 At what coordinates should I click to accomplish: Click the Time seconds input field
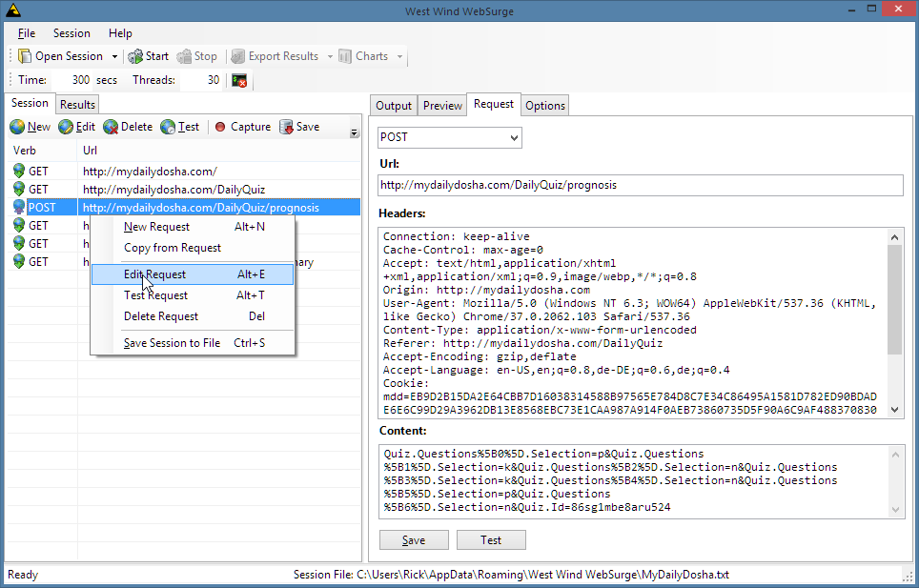71,80
